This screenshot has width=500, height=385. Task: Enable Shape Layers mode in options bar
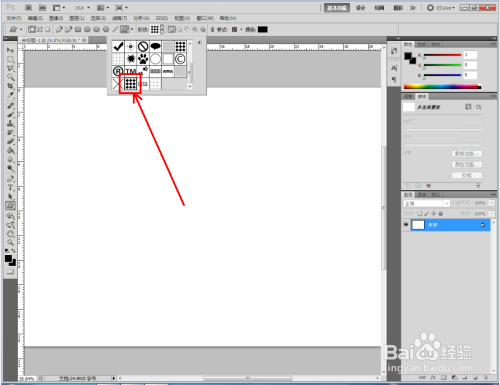coord(32,30)
